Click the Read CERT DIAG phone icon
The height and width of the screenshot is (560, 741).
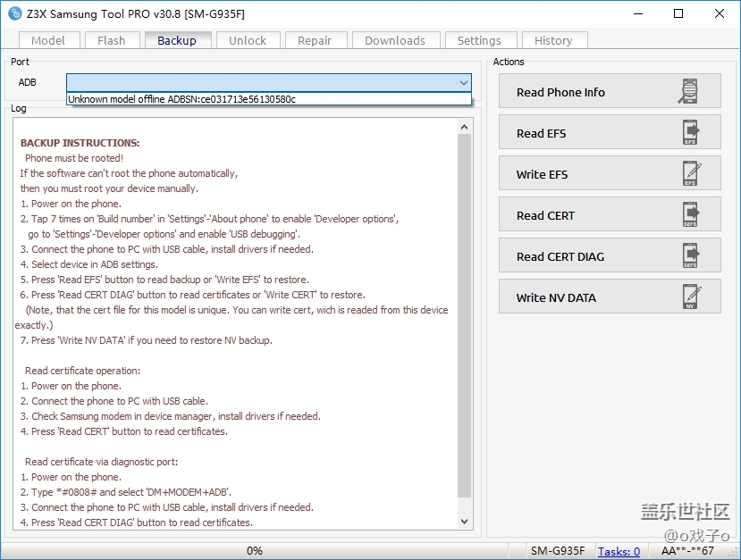click(x=690, y=256)
